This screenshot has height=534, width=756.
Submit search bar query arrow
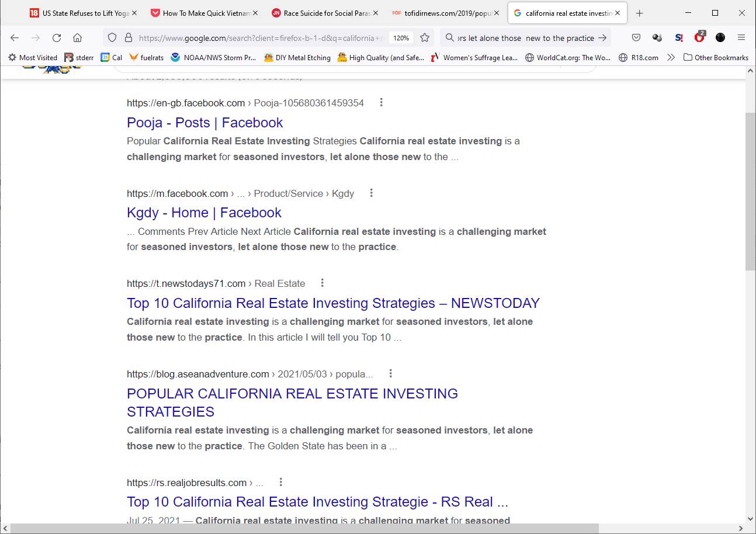(x=603, y=38)
